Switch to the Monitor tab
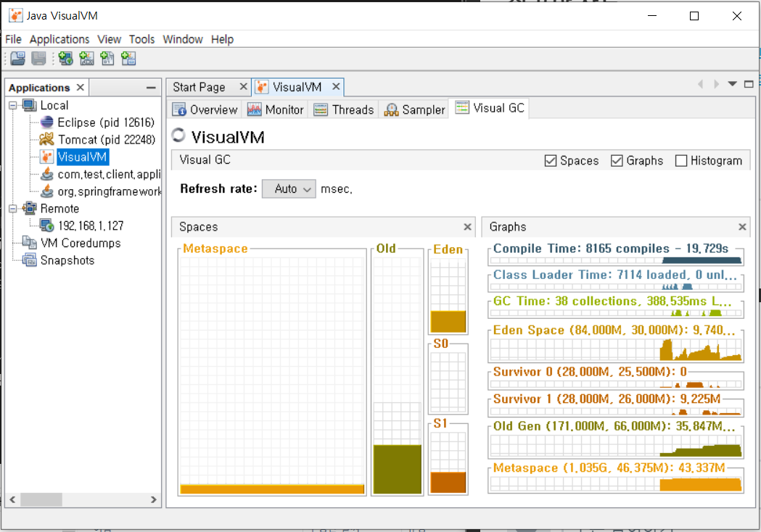 click(275, 109)
